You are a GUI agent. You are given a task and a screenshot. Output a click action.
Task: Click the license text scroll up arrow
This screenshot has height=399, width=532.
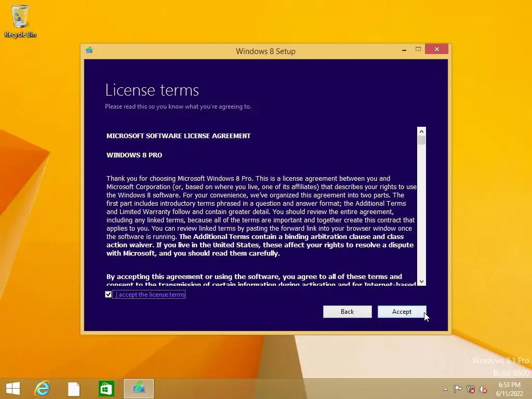click(x=421, y=131)
